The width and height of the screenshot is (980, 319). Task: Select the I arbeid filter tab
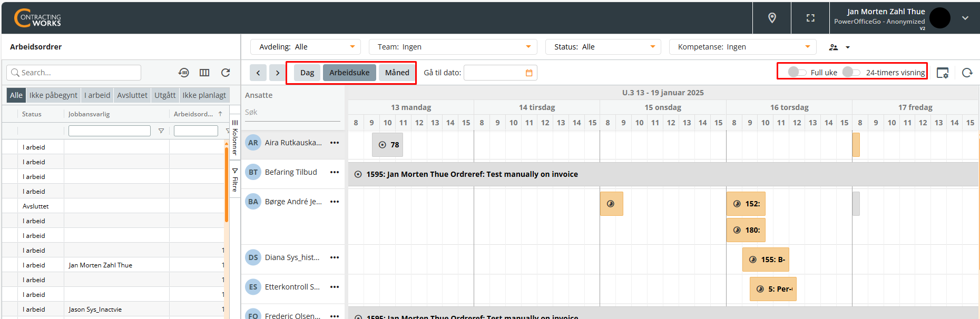coord(97,95)
